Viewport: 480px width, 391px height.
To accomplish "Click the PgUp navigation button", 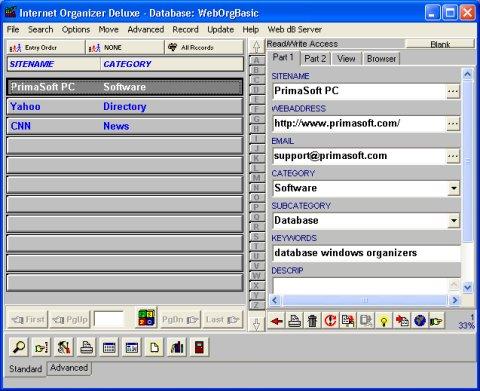I will click(x=70, y=320).
